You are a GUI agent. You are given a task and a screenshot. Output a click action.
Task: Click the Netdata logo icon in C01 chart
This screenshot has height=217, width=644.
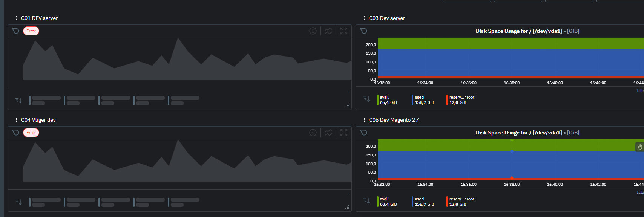(15, 31)
